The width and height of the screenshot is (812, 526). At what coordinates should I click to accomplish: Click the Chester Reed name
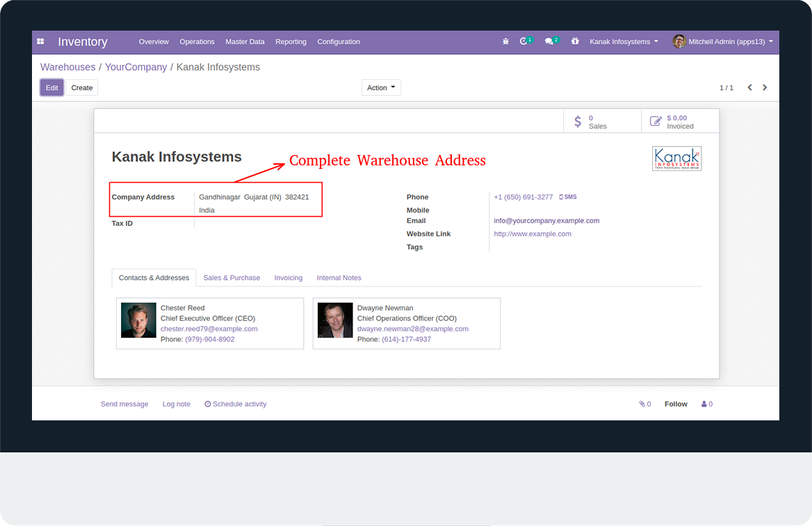(182, 308)
